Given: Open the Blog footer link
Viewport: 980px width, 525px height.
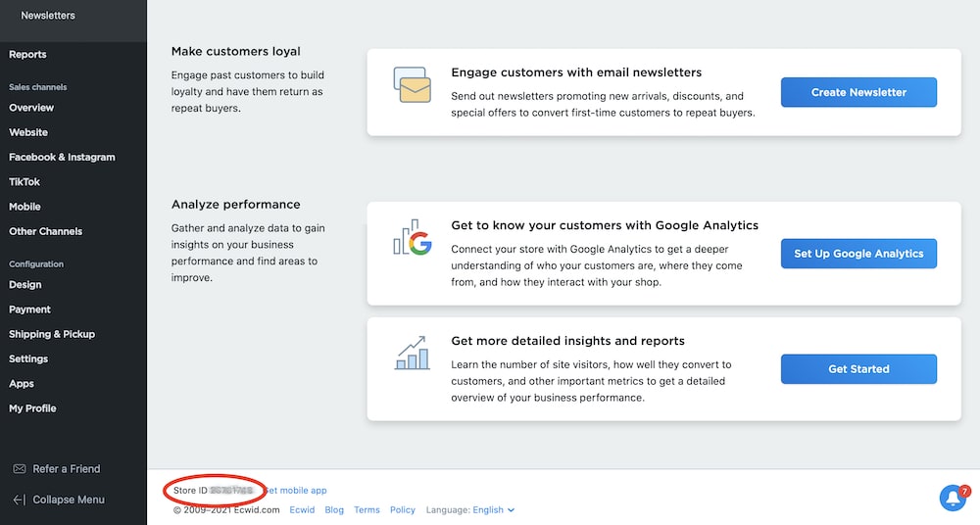Looking at the screenshot, I should pos(334,510).
